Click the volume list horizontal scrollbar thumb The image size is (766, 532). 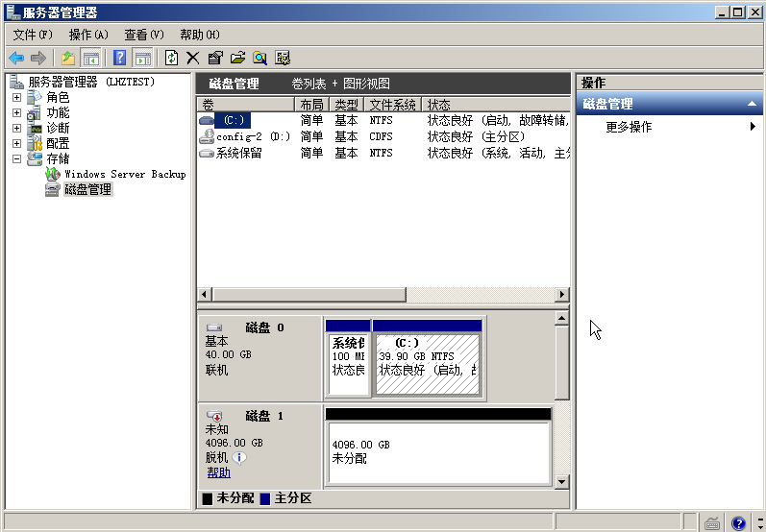click(309, 294)
